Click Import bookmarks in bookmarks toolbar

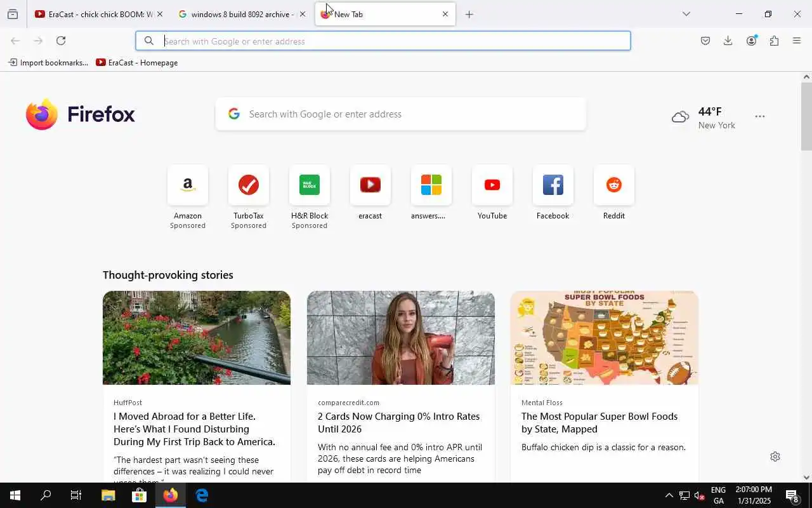48,62
